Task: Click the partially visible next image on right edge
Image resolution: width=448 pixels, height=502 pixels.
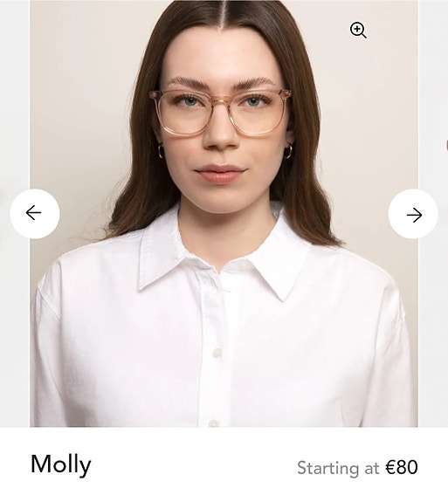Action: [x=433, y=214]
